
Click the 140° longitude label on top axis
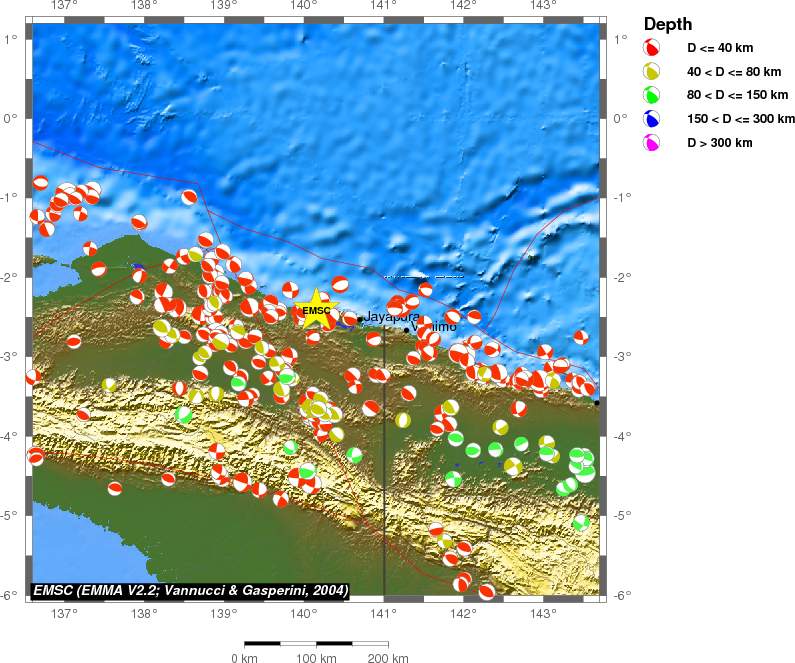click(x=304, y=6)
